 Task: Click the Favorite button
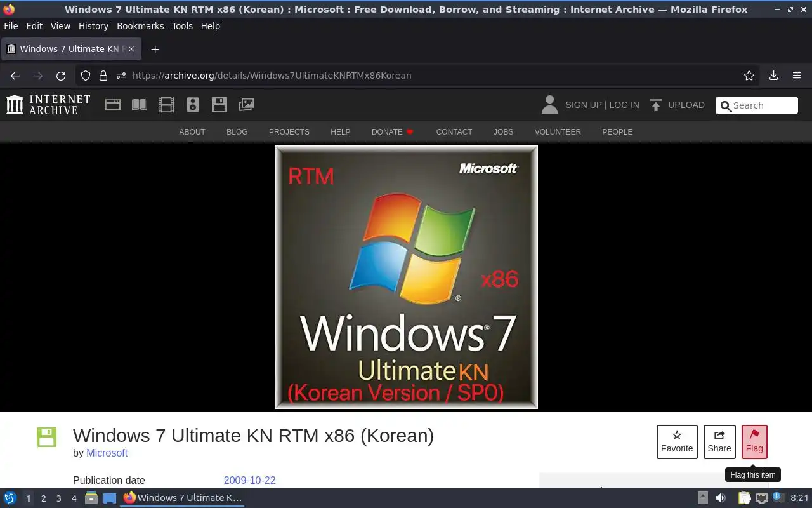click(x=677, y=442)
